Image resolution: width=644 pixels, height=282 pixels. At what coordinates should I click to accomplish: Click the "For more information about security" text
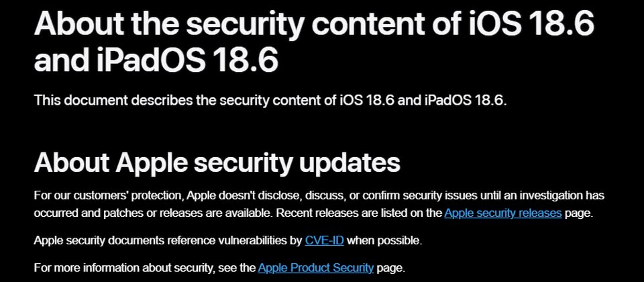(144, 267)
